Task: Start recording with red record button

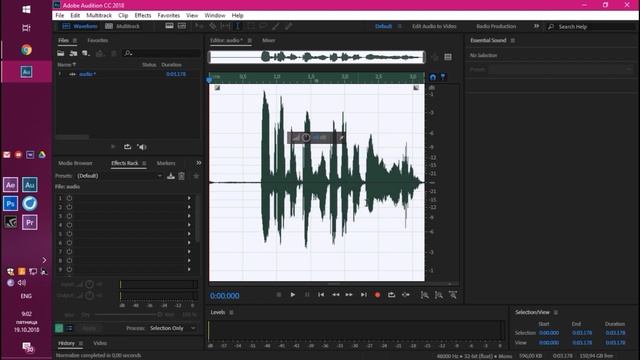Action: (x=378, y=295)
